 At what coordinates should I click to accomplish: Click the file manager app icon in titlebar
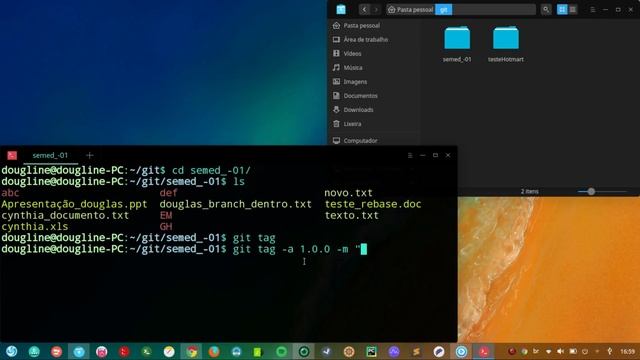pyautogui.click(x=341, y=9)
